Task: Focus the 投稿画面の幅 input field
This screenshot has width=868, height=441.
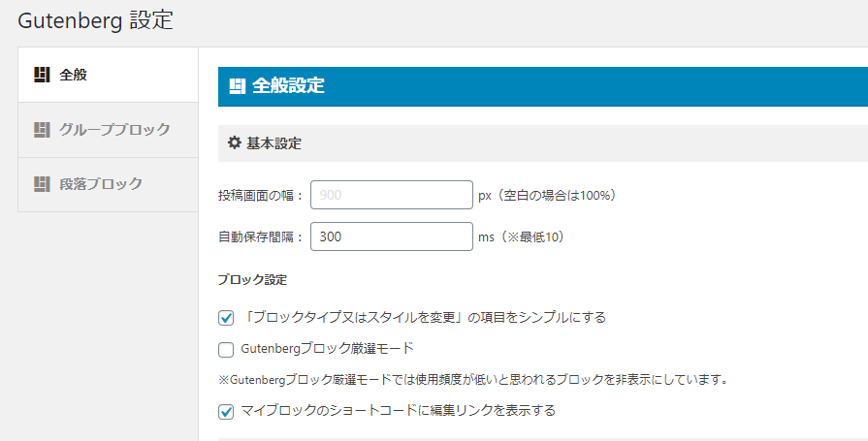Action: pyautogui.click(x=392, y=195)
